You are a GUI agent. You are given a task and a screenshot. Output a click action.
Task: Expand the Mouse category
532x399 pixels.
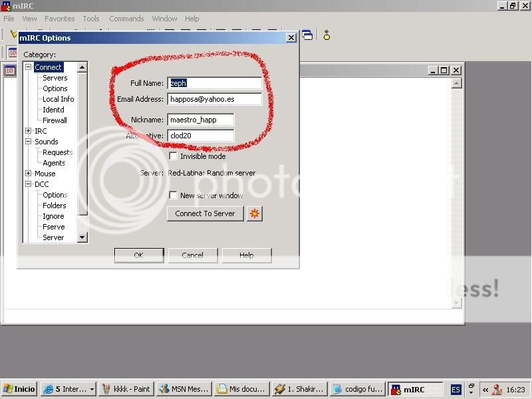[29, 173]
